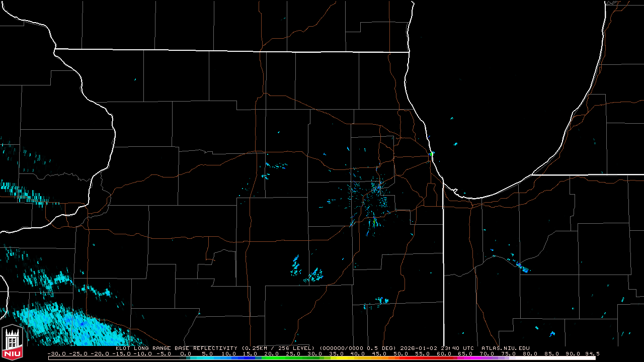Click the green radar echo on Chicago lakeshore
The width and height of the screenshot is (644, 362).
click(x=432, y=153)
